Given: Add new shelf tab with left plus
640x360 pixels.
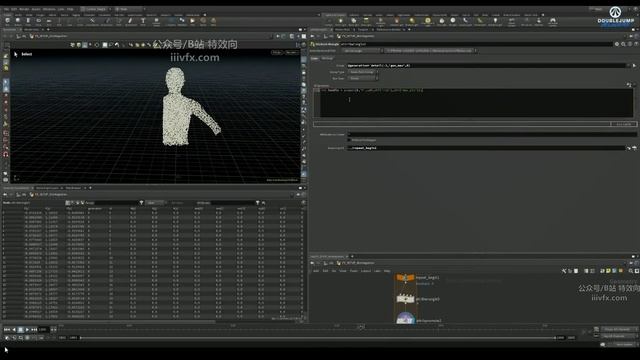Looking at the screenshot, I should (204, 15).
